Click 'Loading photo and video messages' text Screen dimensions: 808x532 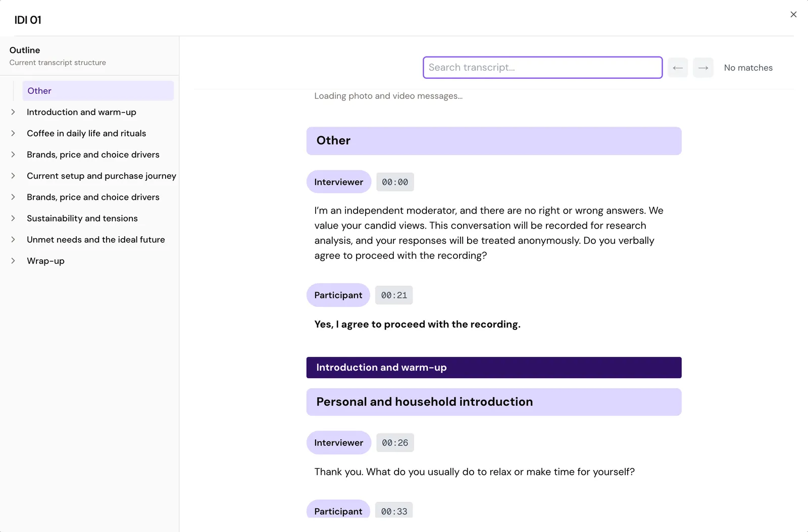click(388, 96)
